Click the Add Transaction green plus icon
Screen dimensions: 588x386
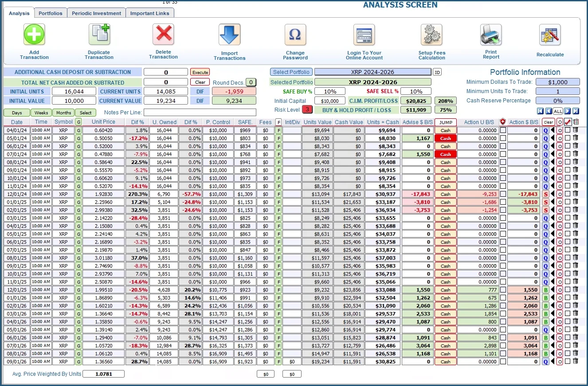point(34,34)
